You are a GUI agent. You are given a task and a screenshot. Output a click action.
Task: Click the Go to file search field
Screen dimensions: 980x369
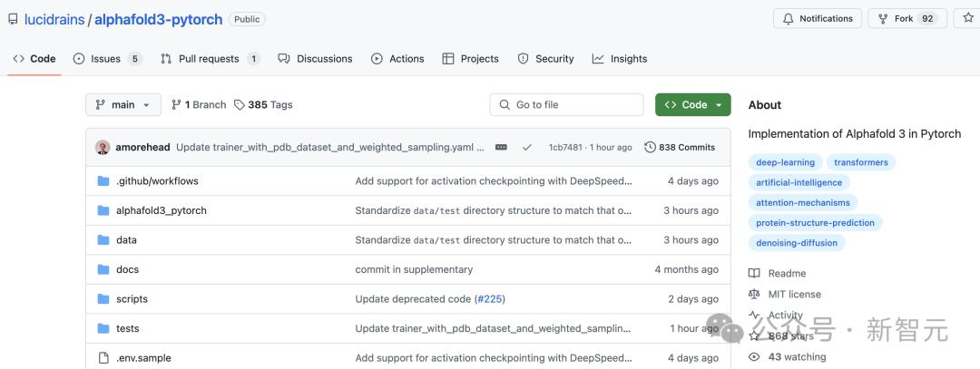[567, 104]
